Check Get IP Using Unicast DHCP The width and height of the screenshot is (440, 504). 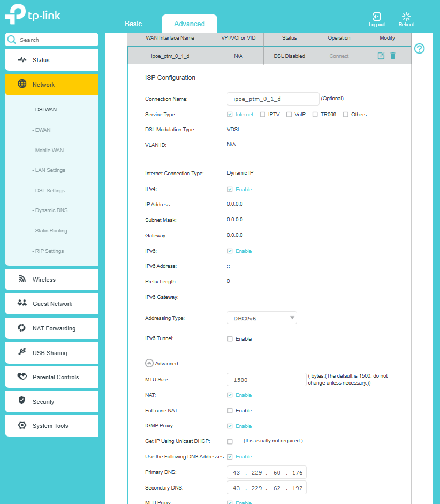pos(230,442)
